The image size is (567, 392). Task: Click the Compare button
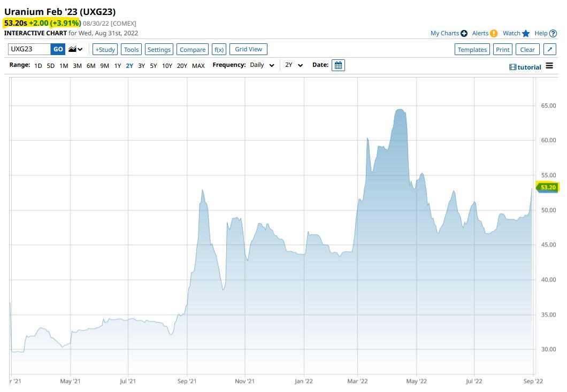(193, 49)
